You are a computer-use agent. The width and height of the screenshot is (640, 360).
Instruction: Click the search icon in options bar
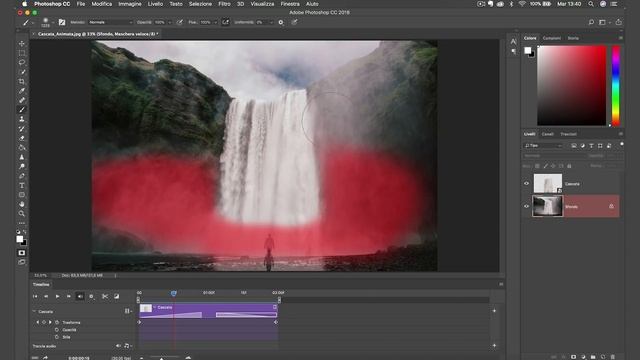(591, 22)
